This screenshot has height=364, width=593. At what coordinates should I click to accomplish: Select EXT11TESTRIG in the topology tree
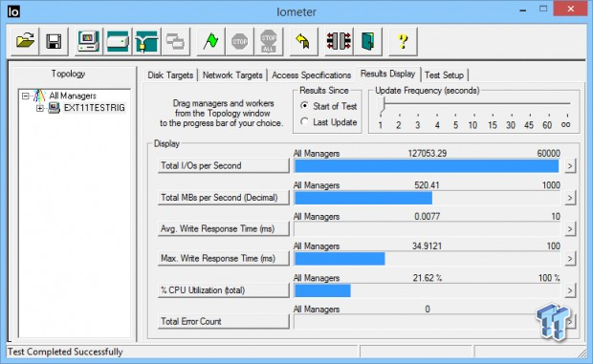(x=94, y=108)
